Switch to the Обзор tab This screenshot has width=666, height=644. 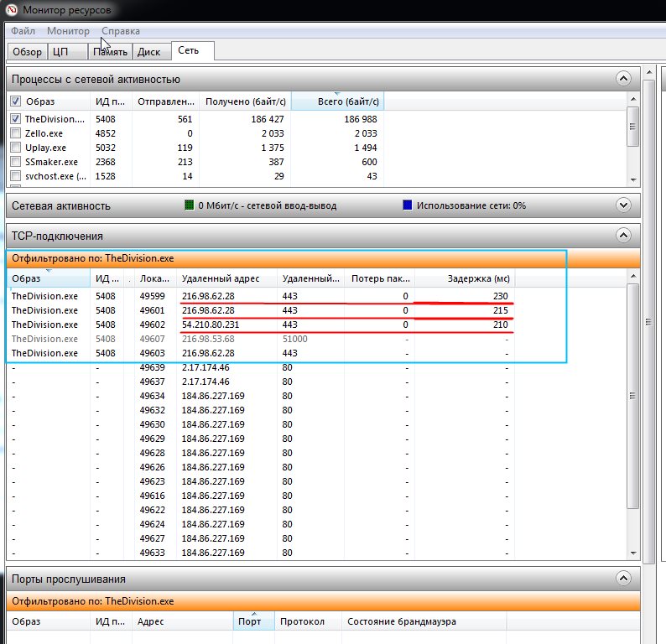[x=27, y=52]
